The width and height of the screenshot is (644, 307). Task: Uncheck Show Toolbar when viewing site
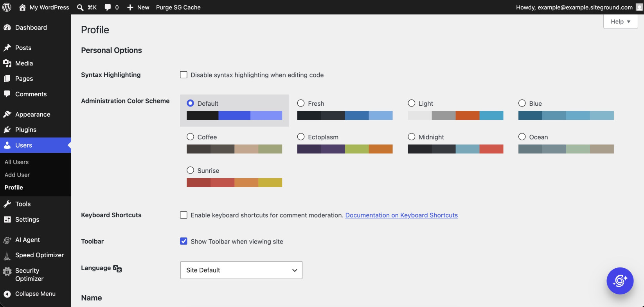[183, 241]
